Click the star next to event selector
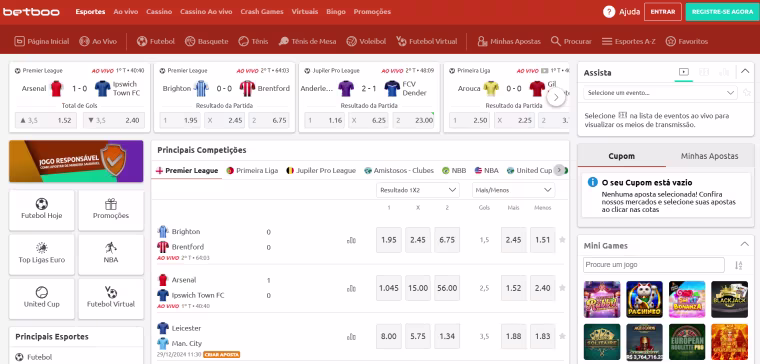 (x=746, y=93)
